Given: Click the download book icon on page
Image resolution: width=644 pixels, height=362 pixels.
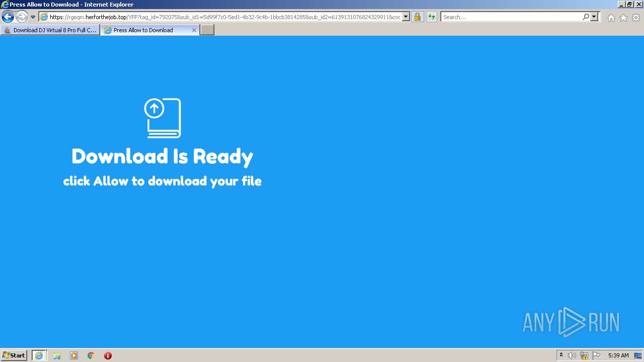Looking at the screenshot, I should tap(163, 118).
